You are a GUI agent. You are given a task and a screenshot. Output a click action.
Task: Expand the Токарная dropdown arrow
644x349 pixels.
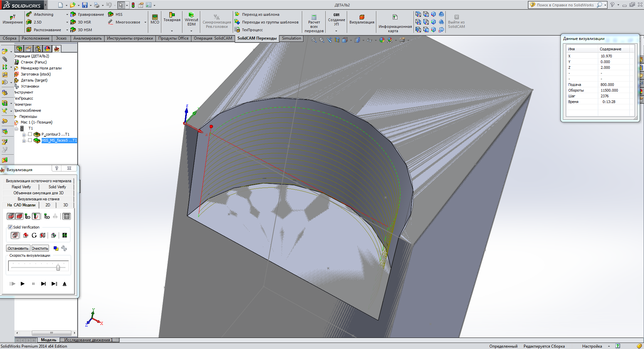point(172,31)
